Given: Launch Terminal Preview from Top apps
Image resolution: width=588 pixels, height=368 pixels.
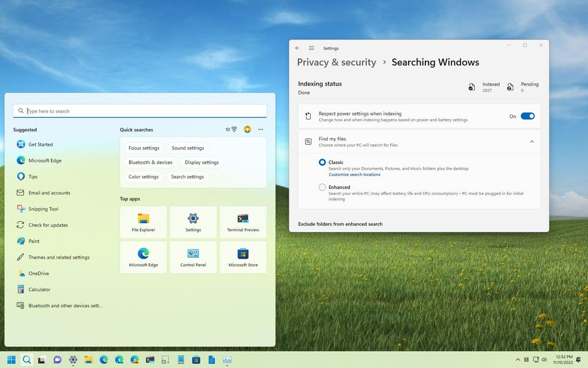Looking at the screenshot, I should point(243,221).
